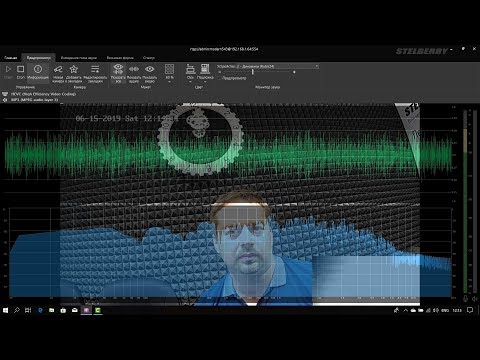Switch to the first ribbon tab
This screenshot has width=480, height=360.
(11, 58)
